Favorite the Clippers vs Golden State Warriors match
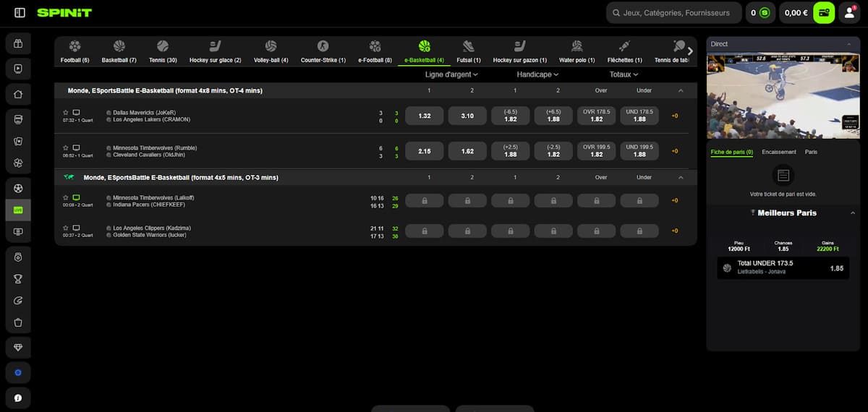 click(66, 228)
